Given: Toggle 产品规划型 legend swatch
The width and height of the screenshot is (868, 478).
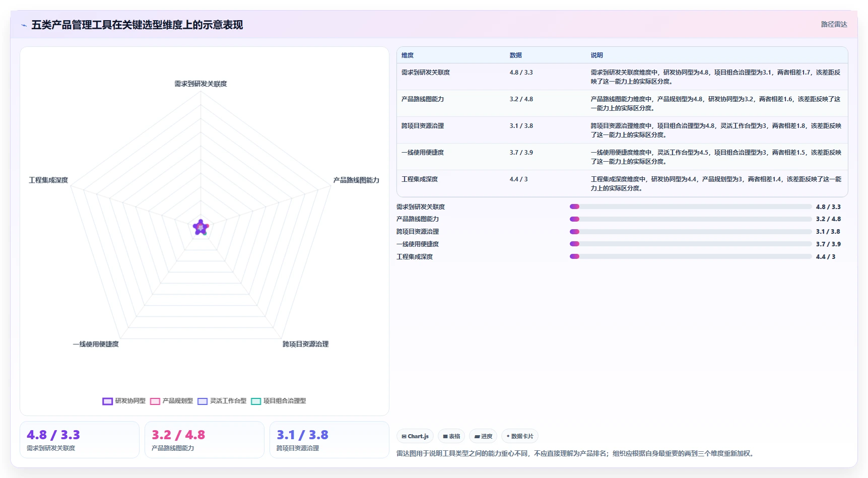Looking at the screenshot, I should (x=155, y=401).
